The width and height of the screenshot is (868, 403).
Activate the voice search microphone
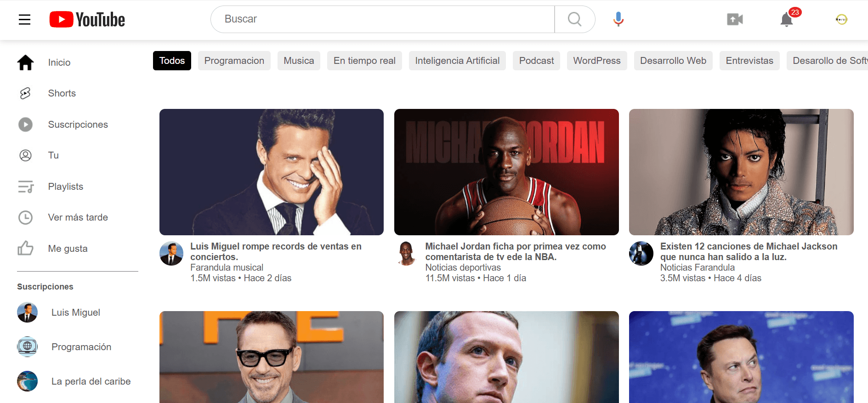[618, 19]
